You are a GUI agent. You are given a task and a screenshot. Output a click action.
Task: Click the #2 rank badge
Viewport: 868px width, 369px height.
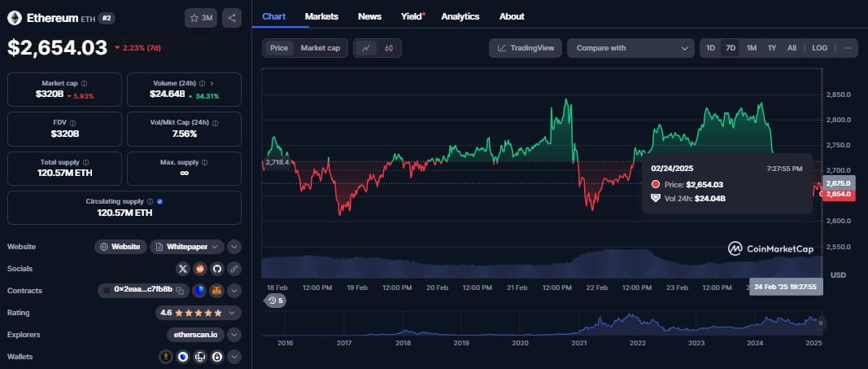[107, 18]
